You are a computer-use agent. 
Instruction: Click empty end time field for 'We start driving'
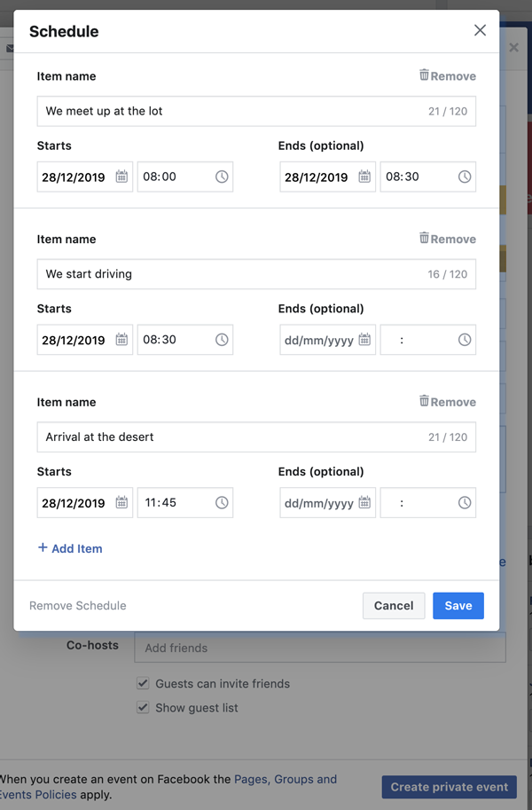pyautogui.click(x=427, y=340)
